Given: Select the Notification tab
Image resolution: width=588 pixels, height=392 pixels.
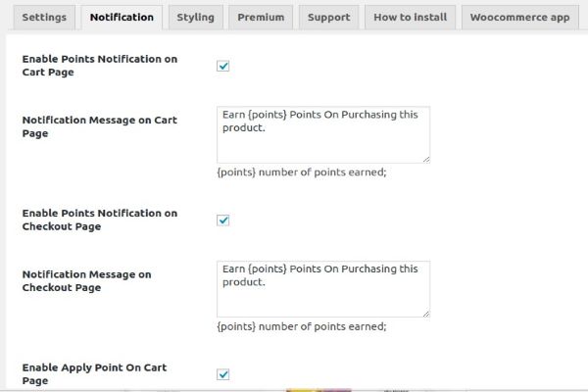Looking at the screenshot, I should click(x=122, y=18).
